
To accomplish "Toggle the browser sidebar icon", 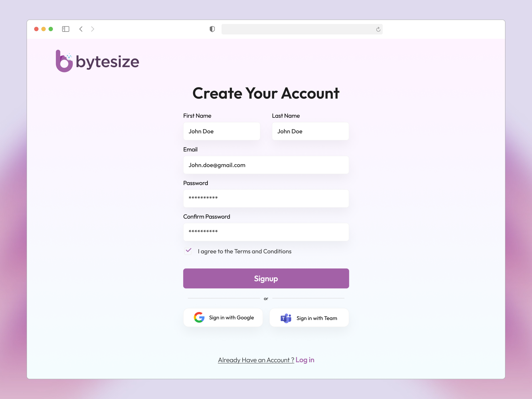I will pyautogui.click(x=65, y=29).
